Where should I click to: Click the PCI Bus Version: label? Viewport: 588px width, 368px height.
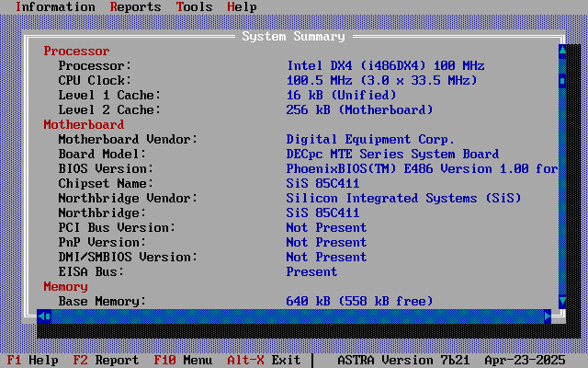point(117,227)
